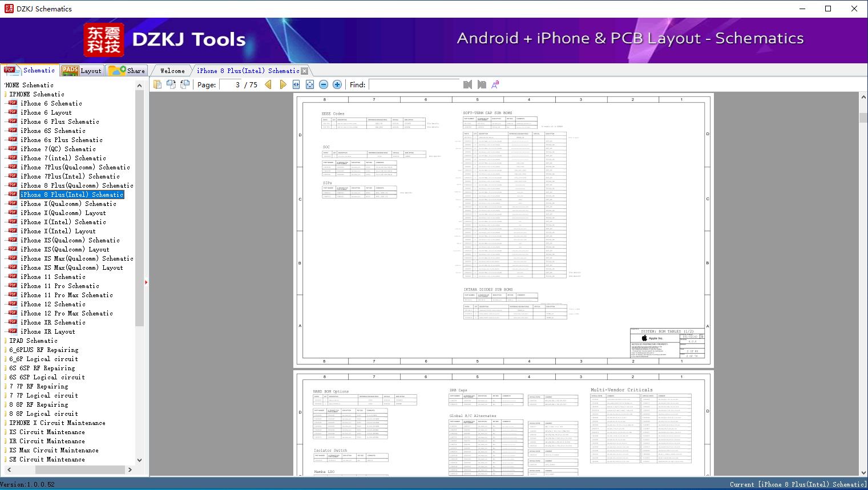Collapse the left panel with the red splitter arrow
This screenshot has width=868, height=490.
pos(146,282)
